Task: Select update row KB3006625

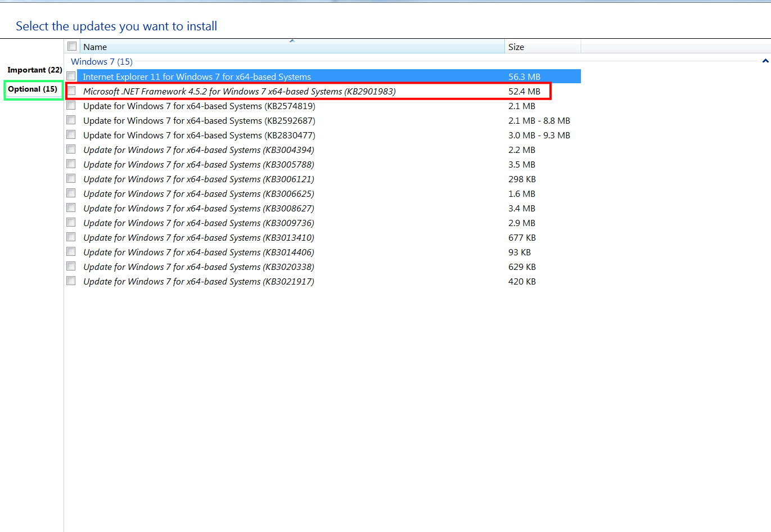Action: tap(323, 193)
